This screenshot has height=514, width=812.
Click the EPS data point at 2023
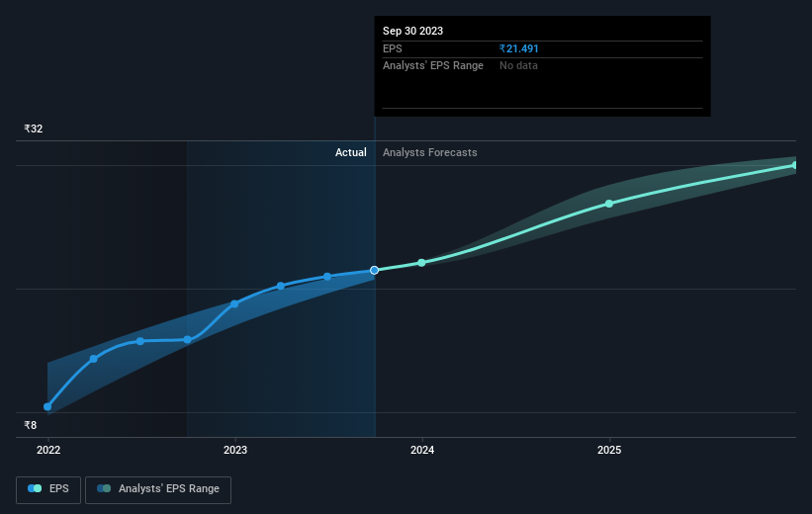click(234, 303)
